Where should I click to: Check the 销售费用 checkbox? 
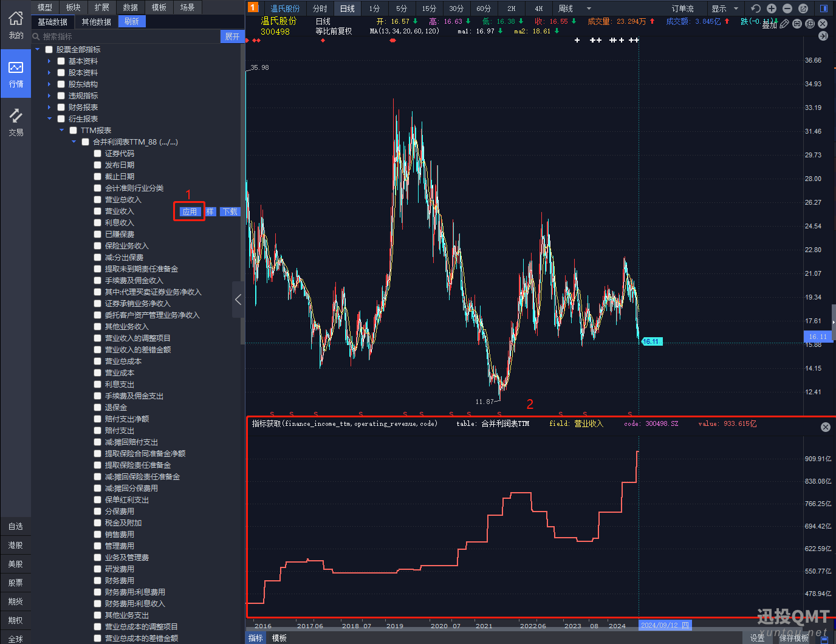point(98,534)
